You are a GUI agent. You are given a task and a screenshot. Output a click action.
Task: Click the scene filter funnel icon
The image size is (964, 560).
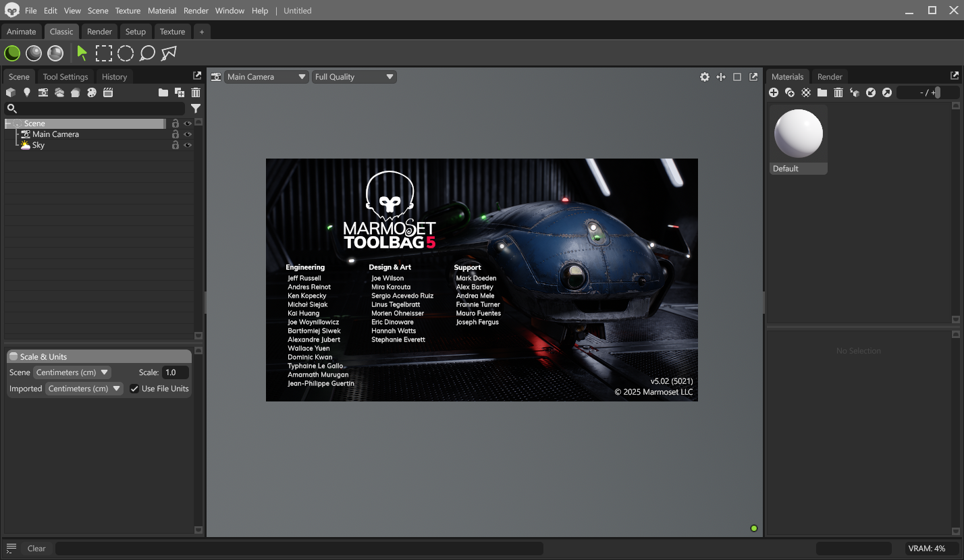pyautogui.click(x=196, y=108)
